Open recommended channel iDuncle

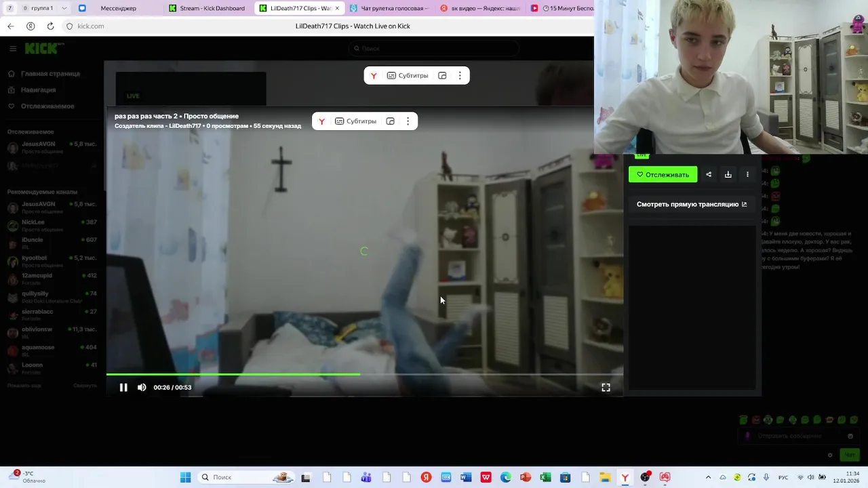coord(52,243)
